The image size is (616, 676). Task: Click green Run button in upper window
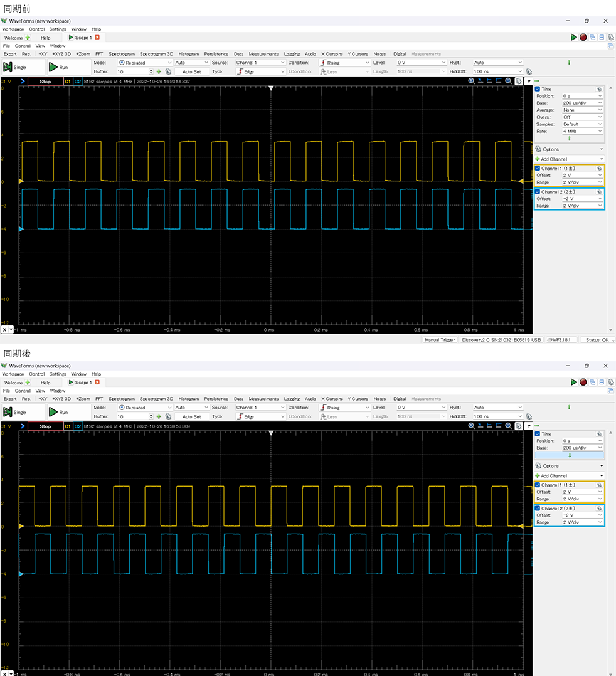tap(68, 67)
